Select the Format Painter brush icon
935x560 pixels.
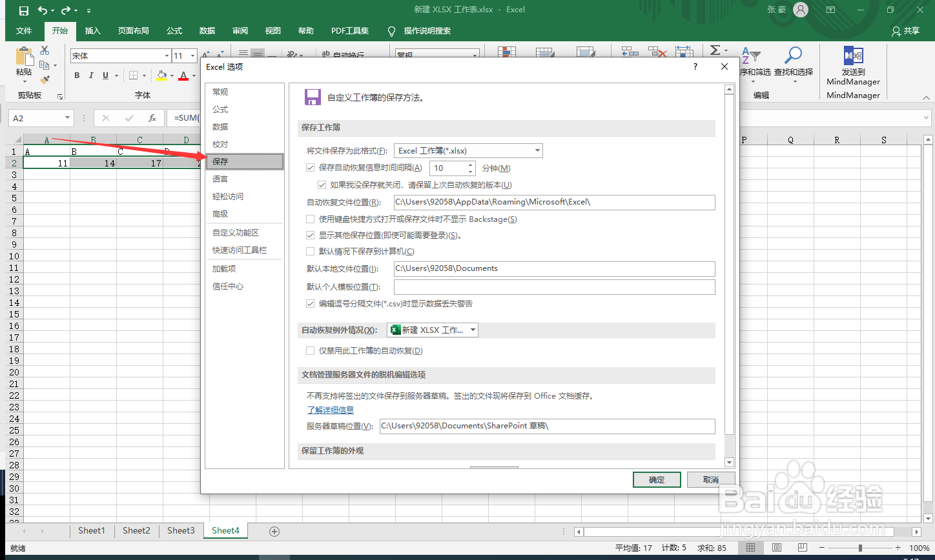45,80
